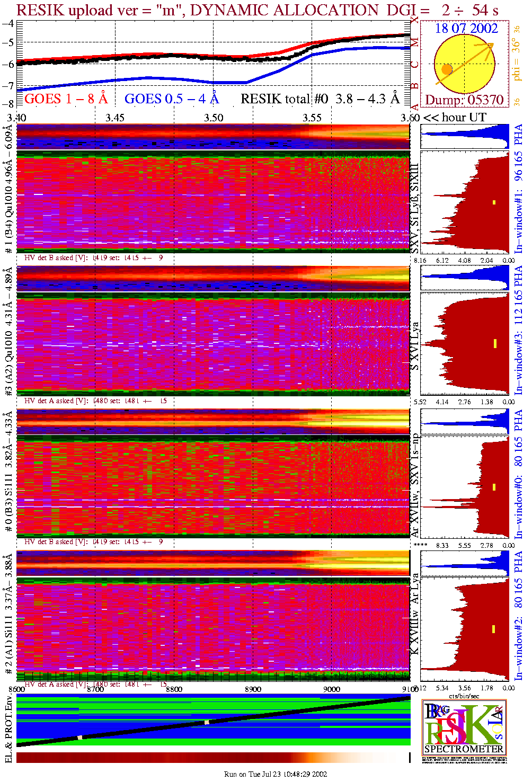
Task: Click the << hour UT axis label
Action: [454, 118]
